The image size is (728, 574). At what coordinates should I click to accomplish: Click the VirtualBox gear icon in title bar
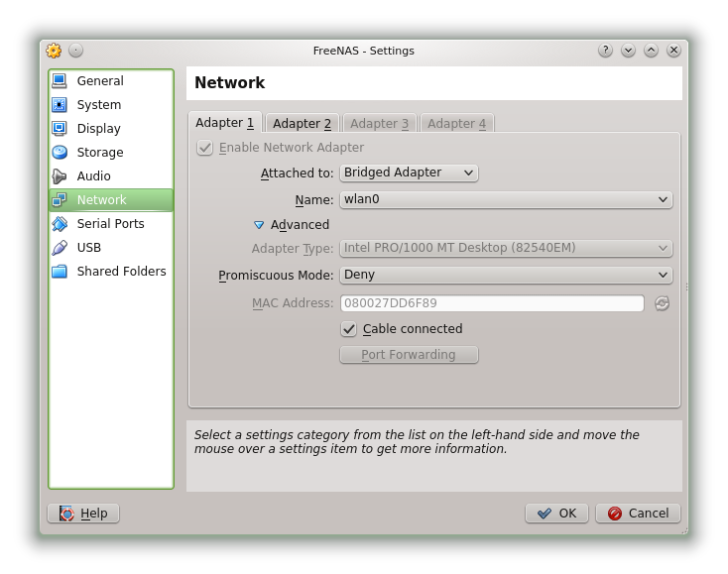click(x=54, y=51)
